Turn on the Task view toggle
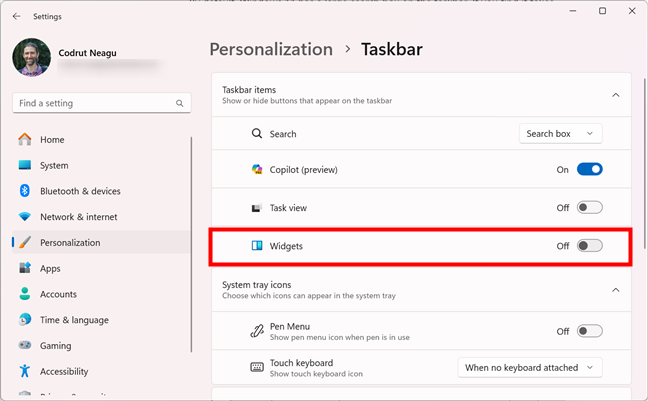 (x=590, y=207)
